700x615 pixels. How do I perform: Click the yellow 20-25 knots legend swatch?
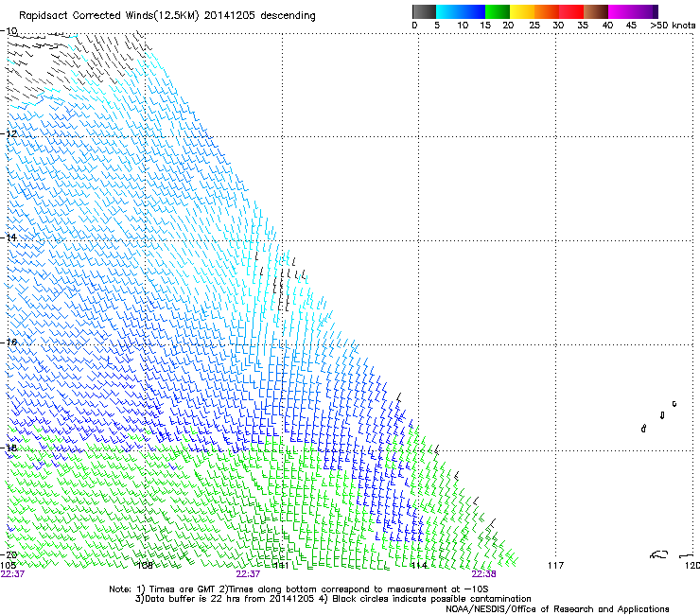[522, 11]
